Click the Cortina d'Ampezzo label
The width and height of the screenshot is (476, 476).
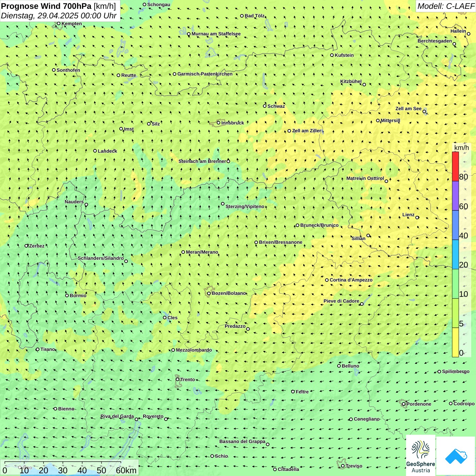(351, 280)
